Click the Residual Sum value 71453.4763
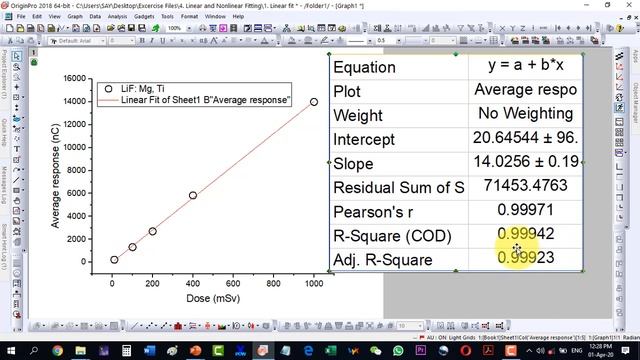Image resolution: width=640 pixels, height=360 pixels. tap(525, 186)
